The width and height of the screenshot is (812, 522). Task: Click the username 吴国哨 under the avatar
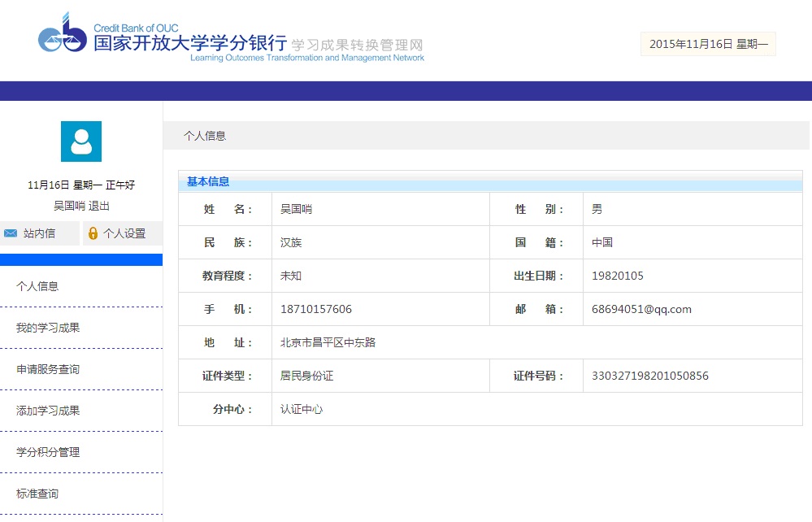pyautogui.click(x=69, y=206)
